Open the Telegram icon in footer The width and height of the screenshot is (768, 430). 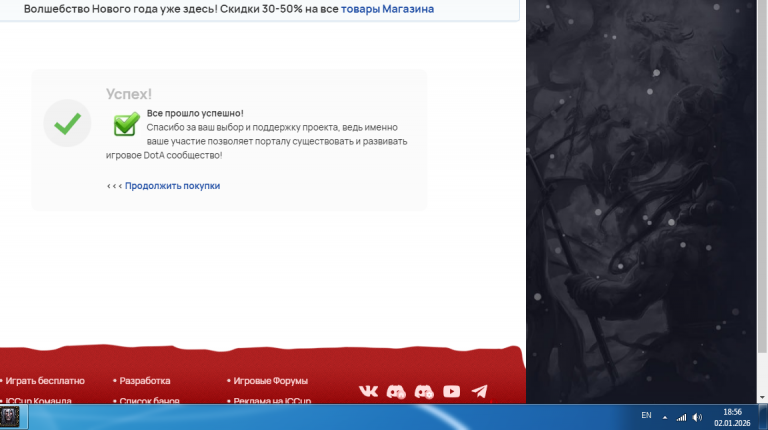(x=480, y=391)
